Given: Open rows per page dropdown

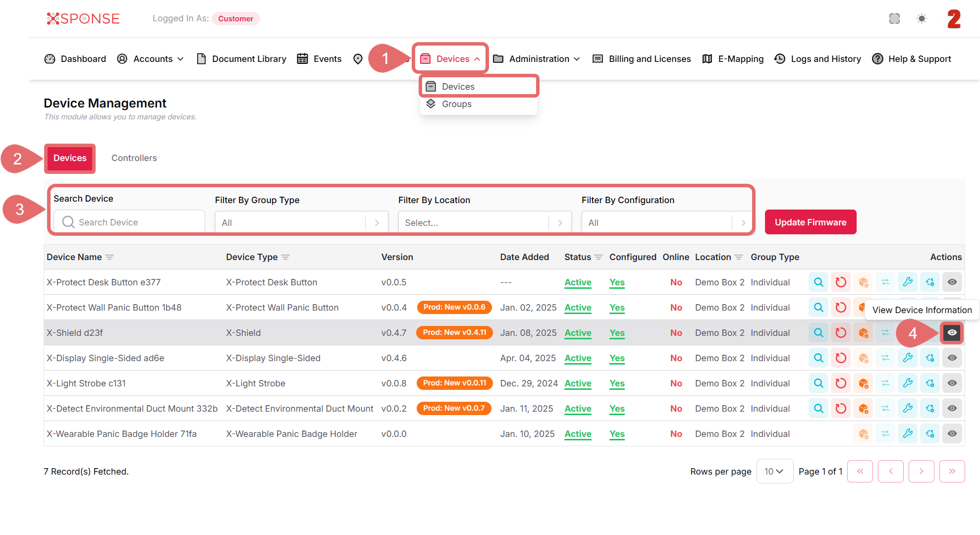Looking at the screenshot, I should [774, 472].
